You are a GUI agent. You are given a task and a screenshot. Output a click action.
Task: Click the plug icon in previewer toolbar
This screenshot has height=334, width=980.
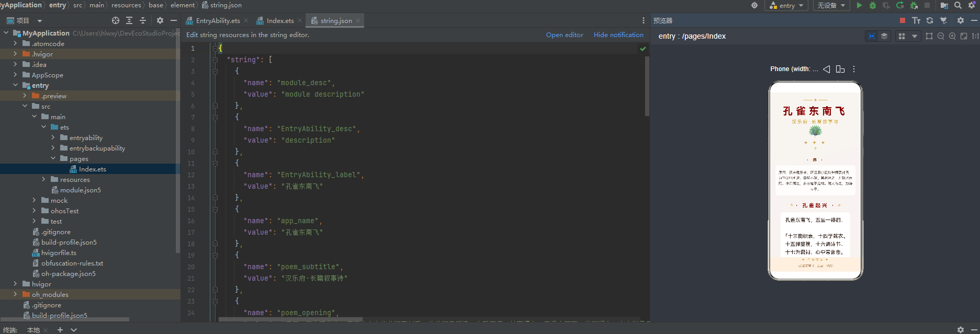point(943,20)
